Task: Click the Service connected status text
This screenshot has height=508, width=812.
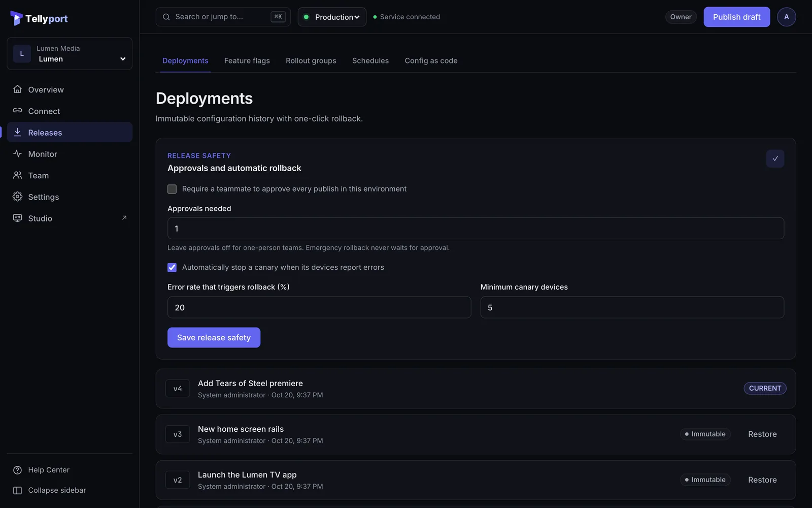Action: [410, 17]
